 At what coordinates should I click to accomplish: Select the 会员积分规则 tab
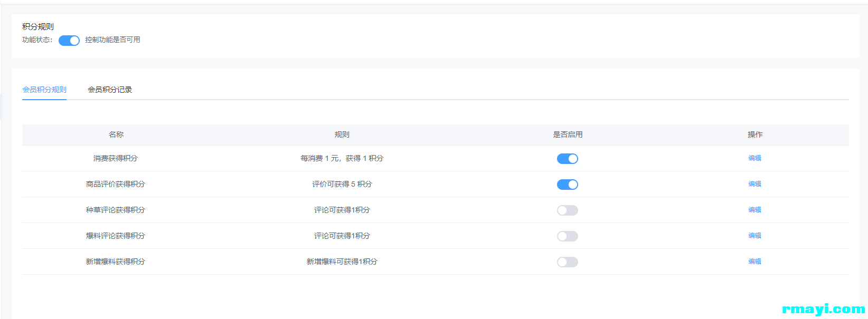tap(44, 90)
